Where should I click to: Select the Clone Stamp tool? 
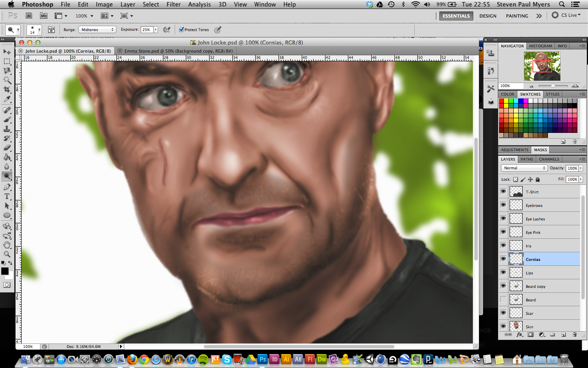(7, 129)
